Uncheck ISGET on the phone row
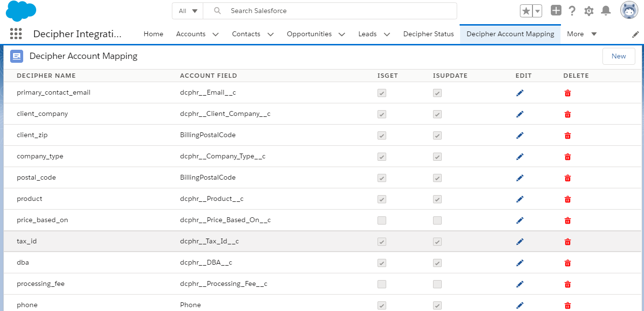The image size is (644, 311). (382, 305)
